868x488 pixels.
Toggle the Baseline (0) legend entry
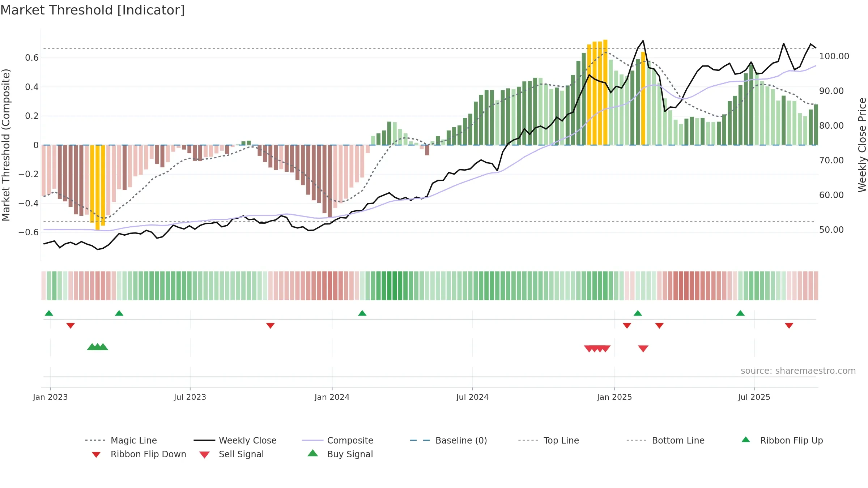coord(448,440)
